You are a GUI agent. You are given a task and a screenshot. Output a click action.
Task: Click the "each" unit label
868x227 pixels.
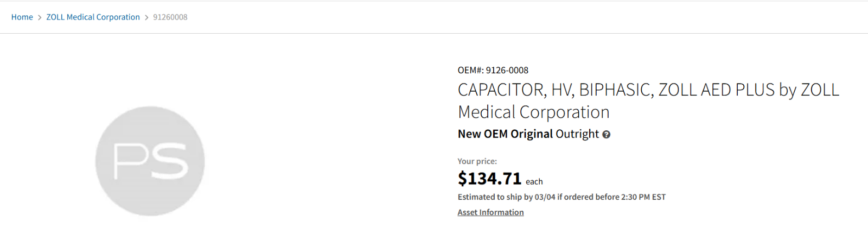pos(534,182)
